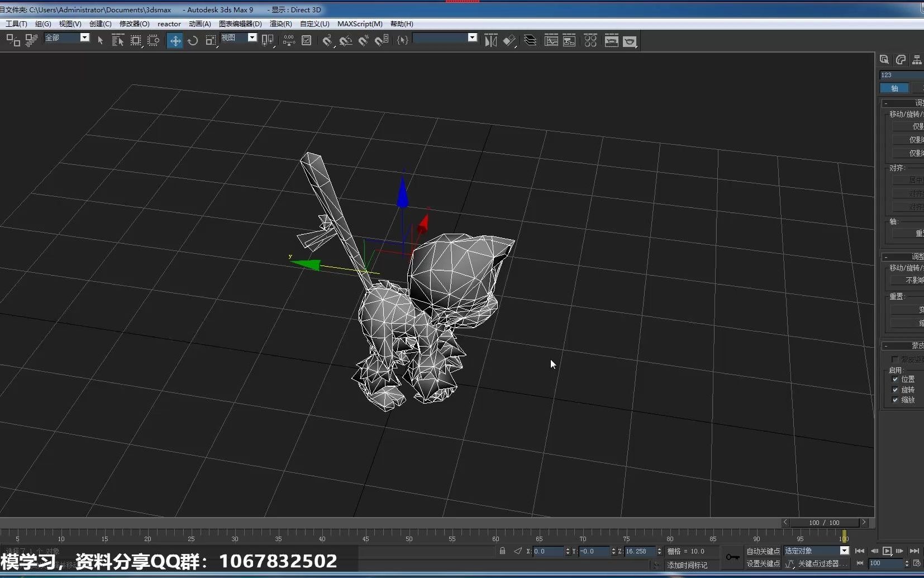This screenshot has height=578, width=924.
Task: Click the Bind to Space Warp icon
Action: click(31, 40)
